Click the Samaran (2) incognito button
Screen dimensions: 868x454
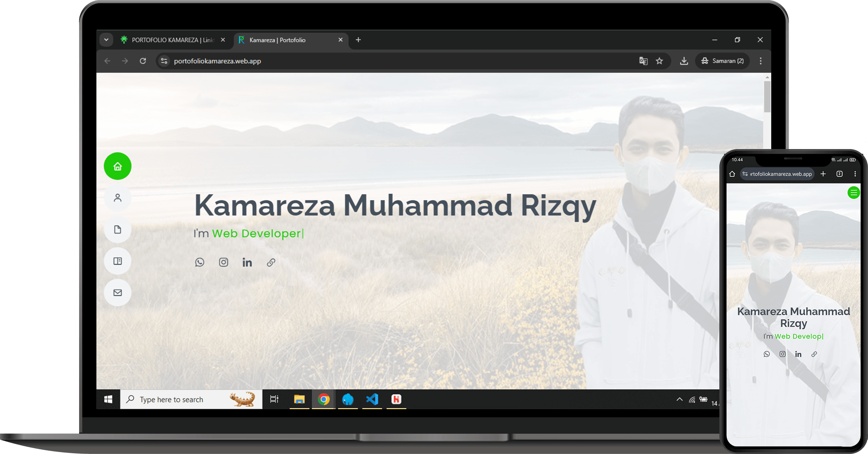coord(723,61)
